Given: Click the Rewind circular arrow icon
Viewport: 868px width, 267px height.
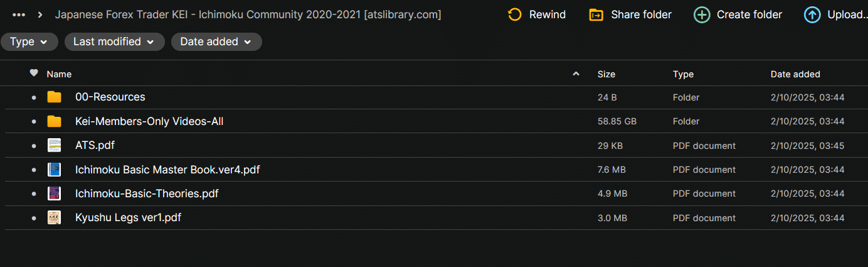Looking at the screenshot, I should 515,14.
